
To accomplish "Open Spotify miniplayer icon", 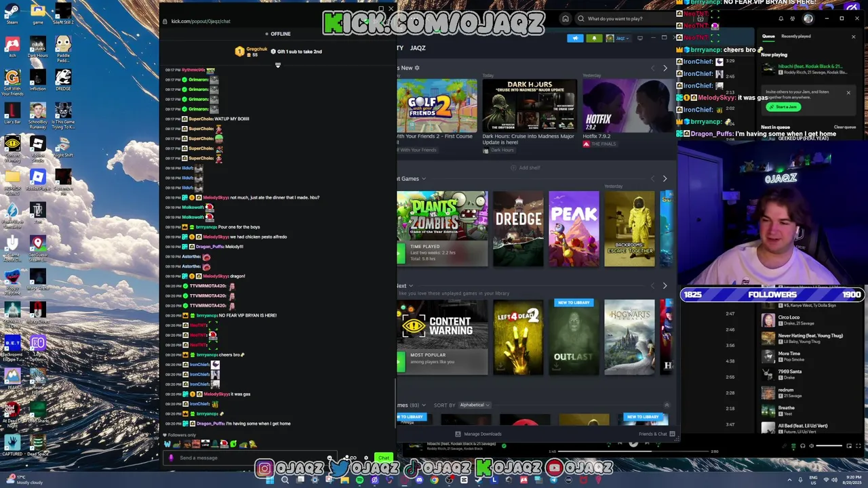I will [848, 446].
